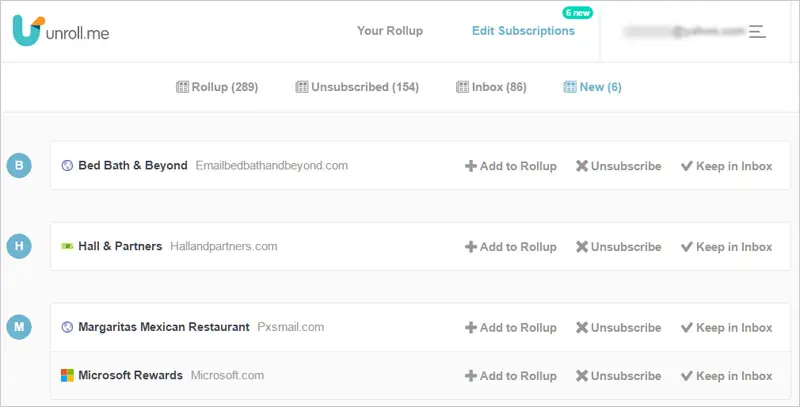The width and height of the screenshot is (800, 407).
Task: Add Bed Bath & Beyond to Rollup
Action: coord(511,166)
